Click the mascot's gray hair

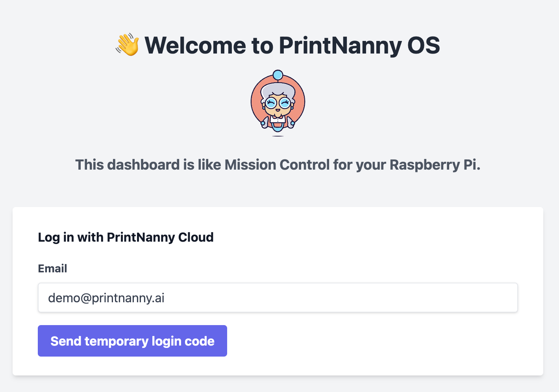click(278, 89)
